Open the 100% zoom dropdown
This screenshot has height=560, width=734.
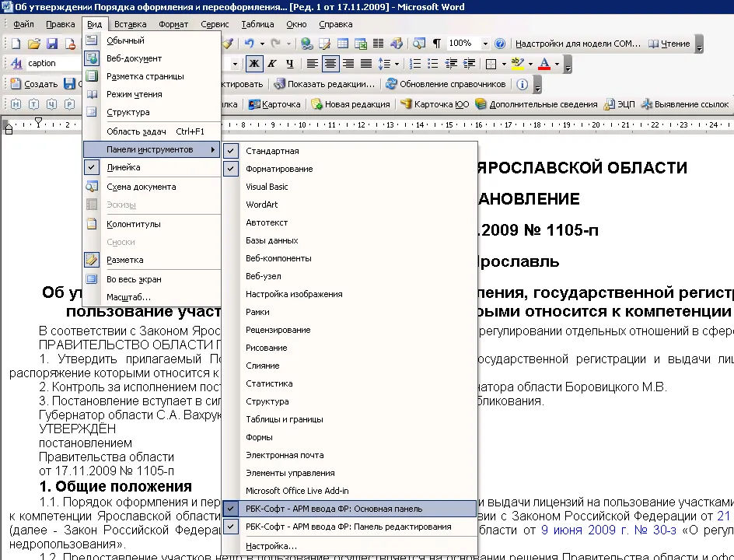(485, 44)
